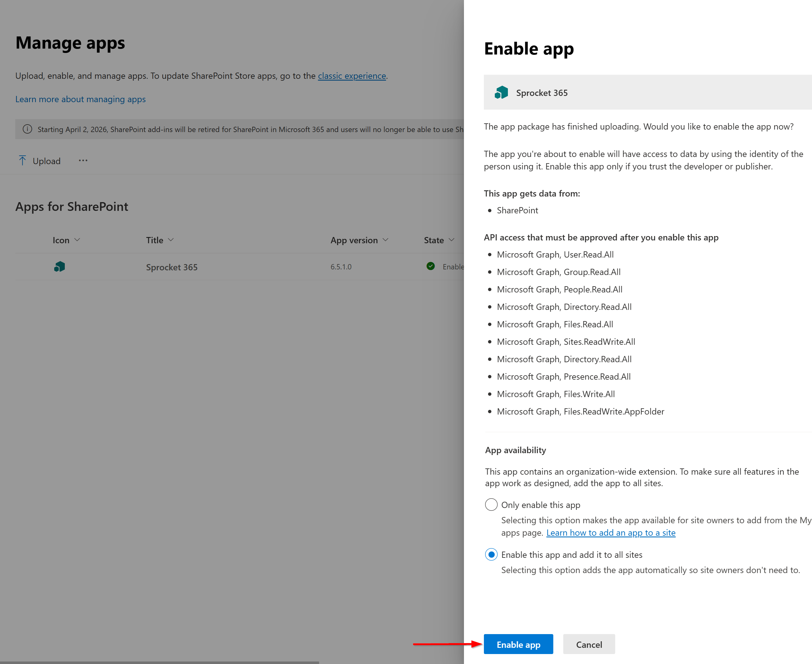Select Only enable this app radio
The width and height of the screenshot is (812, 664).
point(491,505)
